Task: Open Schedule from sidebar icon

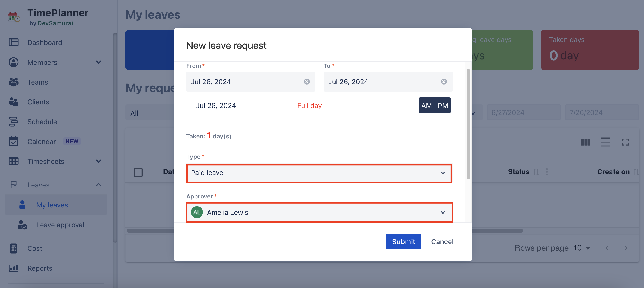Action: (x=14, y=122)
